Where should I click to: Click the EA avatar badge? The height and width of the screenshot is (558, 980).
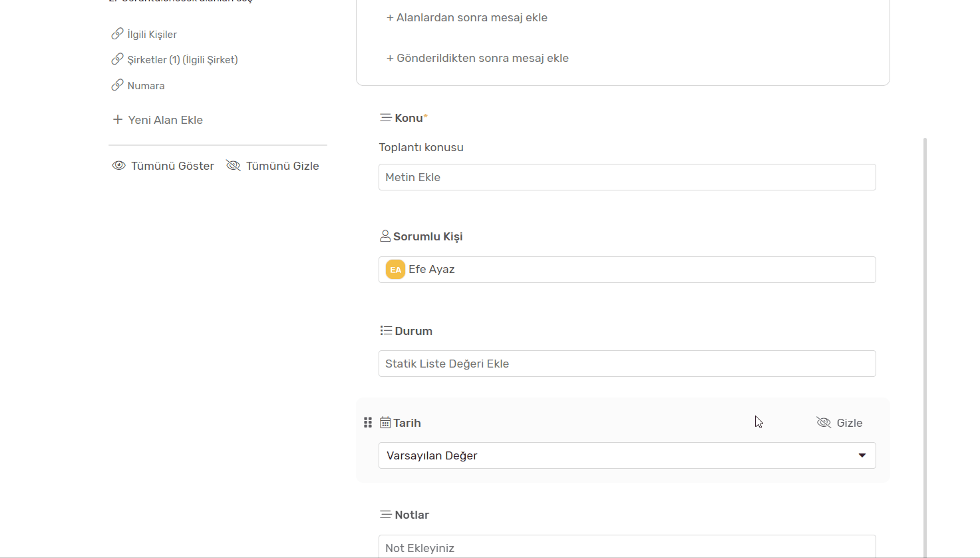coord(395,270)
